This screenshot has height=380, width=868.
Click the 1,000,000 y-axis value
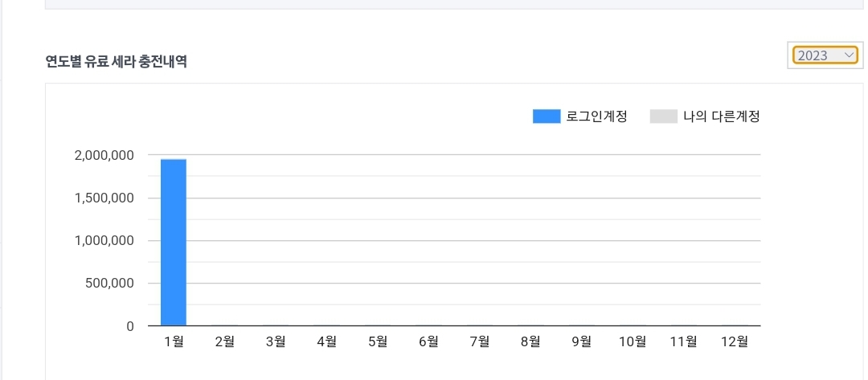pos(104,240)
